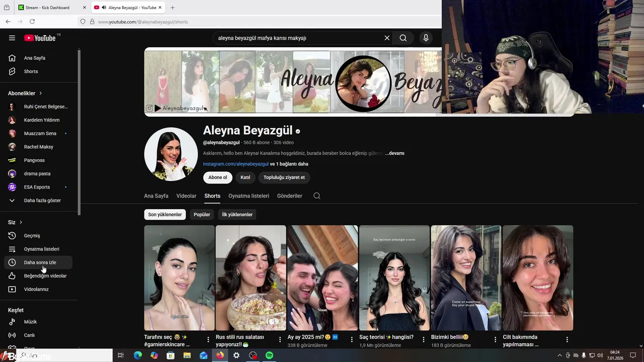Viewport: 644px width, 362px height.
Task: Filter shorts by İlk yüklenenler
Action: tap(237, 215)
